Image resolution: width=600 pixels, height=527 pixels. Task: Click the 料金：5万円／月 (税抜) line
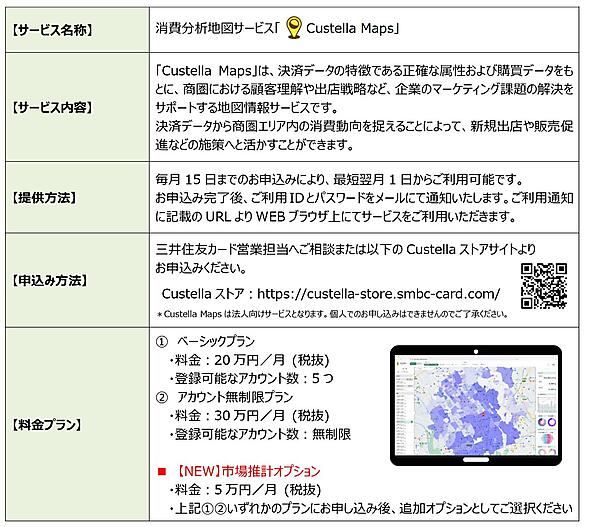[x=245, y=489]
